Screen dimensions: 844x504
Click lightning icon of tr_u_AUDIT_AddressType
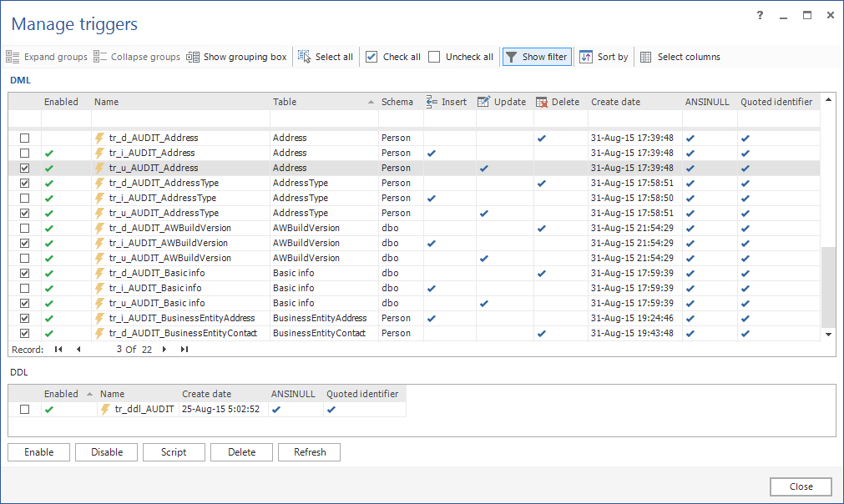pos(99,214)
